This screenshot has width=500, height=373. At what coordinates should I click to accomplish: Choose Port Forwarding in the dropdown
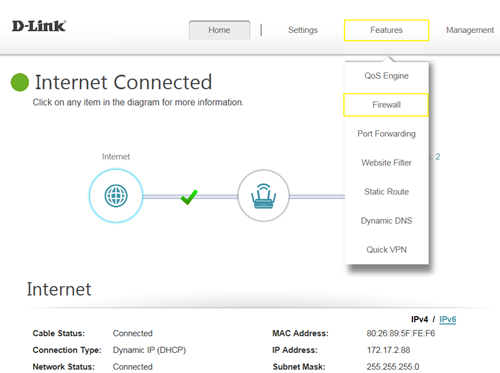click(x=386, y=134)
